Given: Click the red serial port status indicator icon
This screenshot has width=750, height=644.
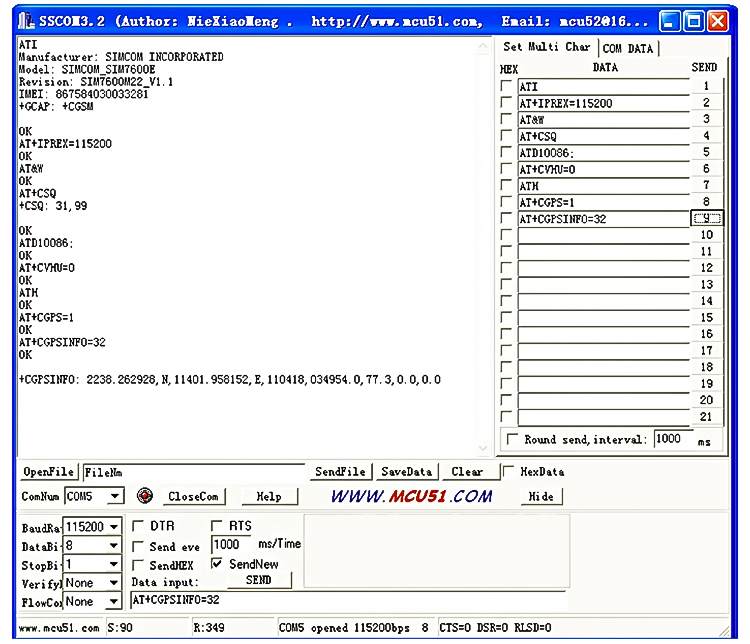Looking at the screenshot, I should [x=144, y=496].
